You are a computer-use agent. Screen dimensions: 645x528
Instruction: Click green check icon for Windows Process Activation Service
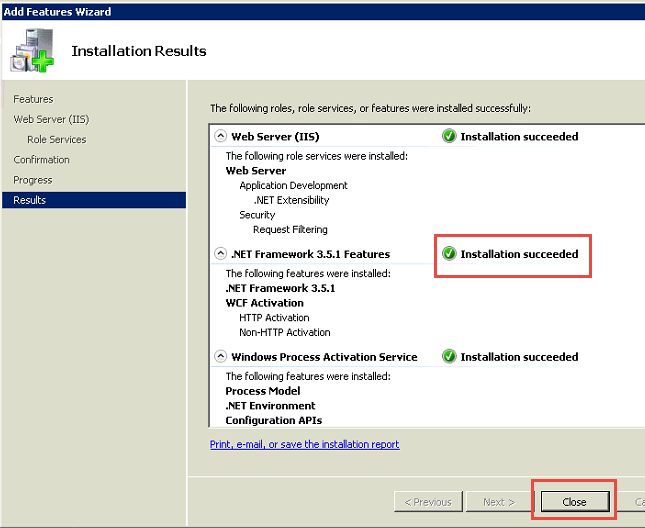point(449,357)
